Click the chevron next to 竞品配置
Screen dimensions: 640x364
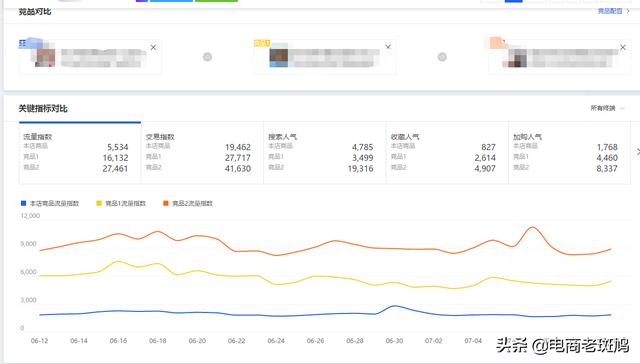click(628, 11)
